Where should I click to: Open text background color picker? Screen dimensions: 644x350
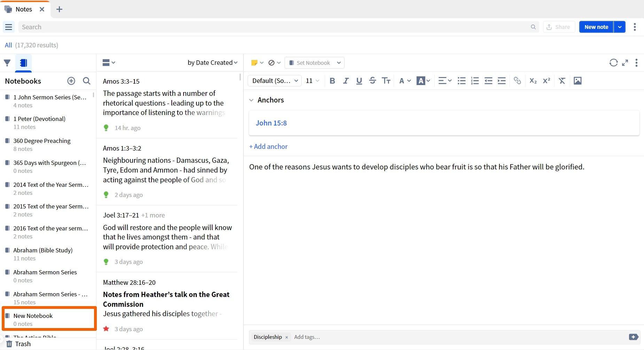click(x=424, y=81)
